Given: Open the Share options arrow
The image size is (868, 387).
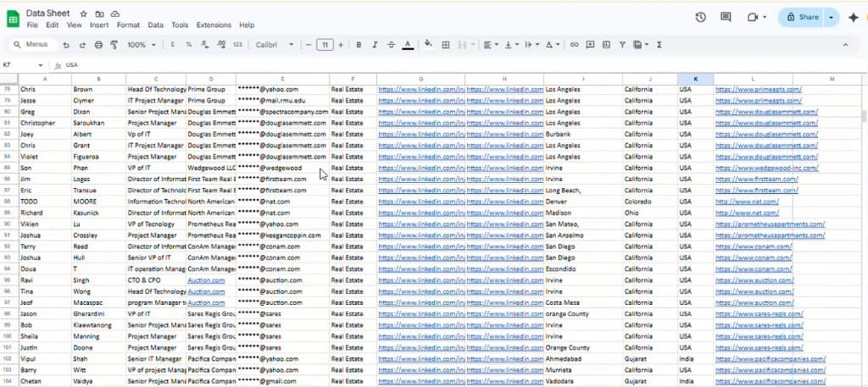Looking at the screenshot, I should click(x=832, y=17).
